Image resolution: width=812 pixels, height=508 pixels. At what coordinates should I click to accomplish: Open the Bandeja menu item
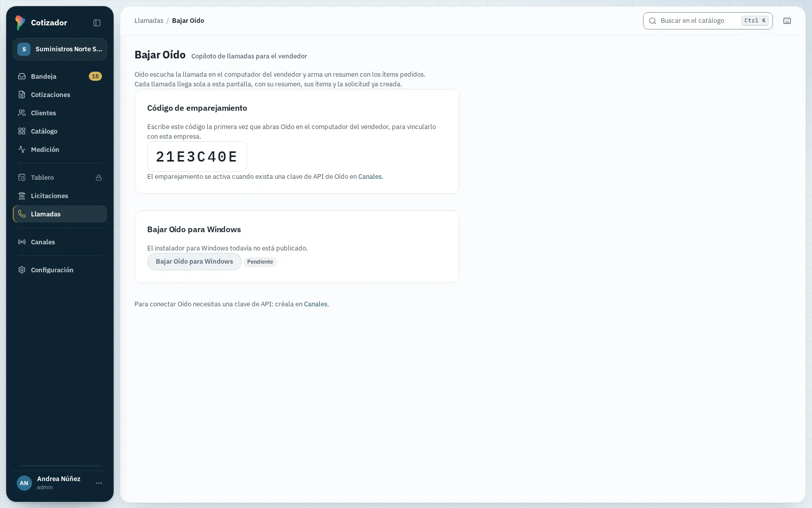click(60, 76)
